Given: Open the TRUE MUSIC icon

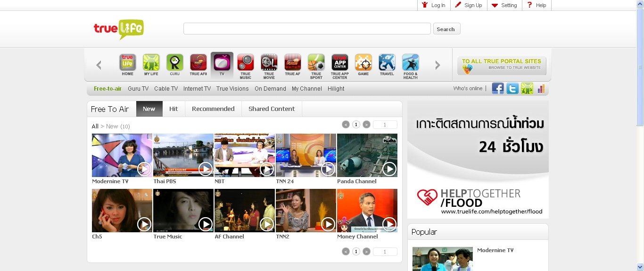Looking at the screenshot, I should [246, 66].
